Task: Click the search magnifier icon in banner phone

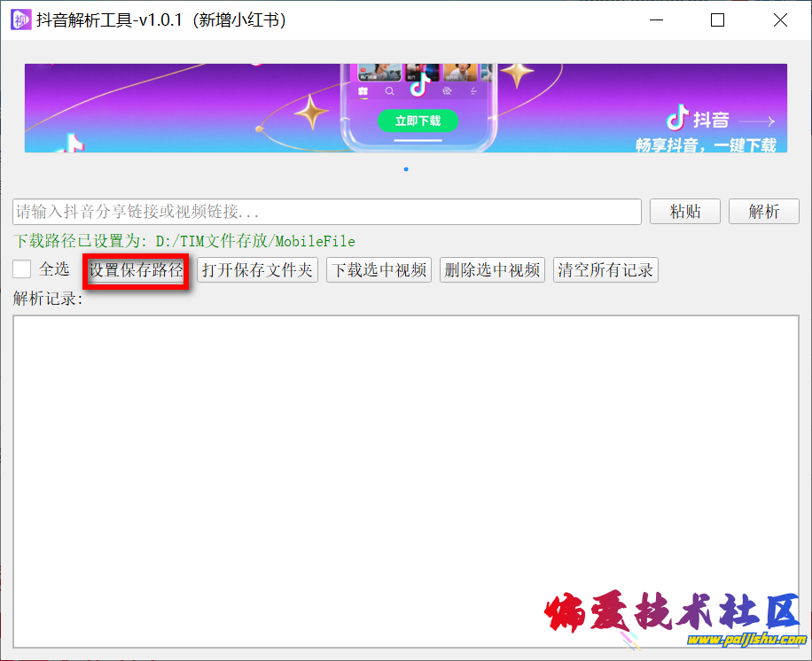Action: point(389,90)
